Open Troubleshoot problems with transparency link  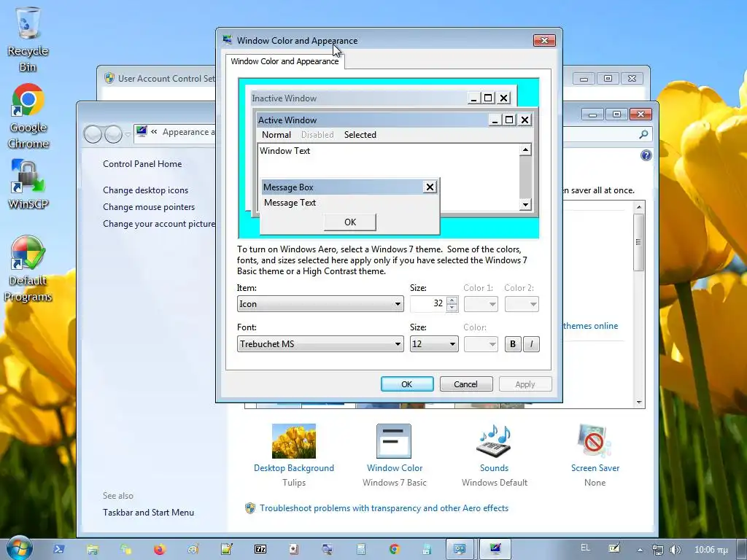tap(384, 508)
